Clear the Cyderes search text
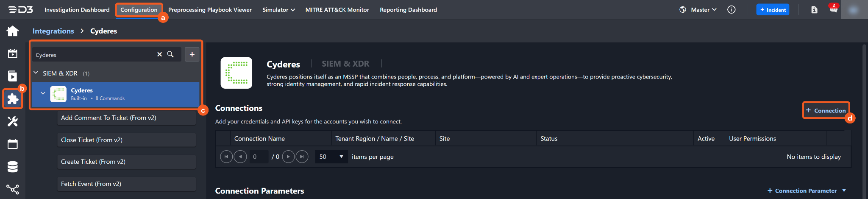The image size is (868, 199). pyautogui.click(x=159, y=54)
